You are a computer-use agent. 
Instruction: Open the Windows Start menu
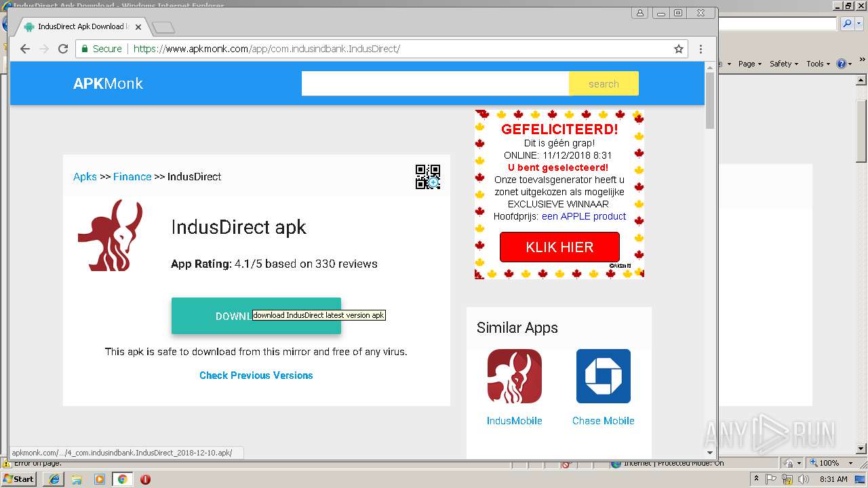pyautogui.click(x=19, y=479)
